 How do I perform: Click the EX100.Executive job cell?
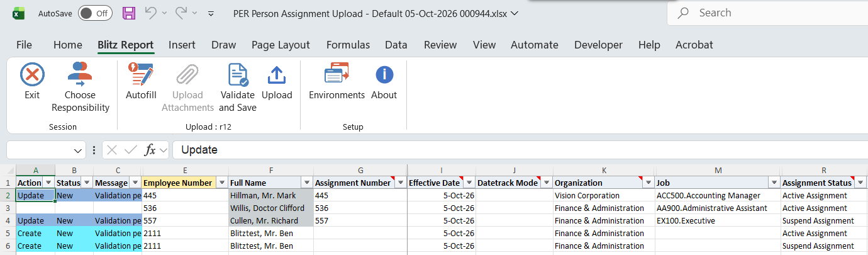coord(718,220)
